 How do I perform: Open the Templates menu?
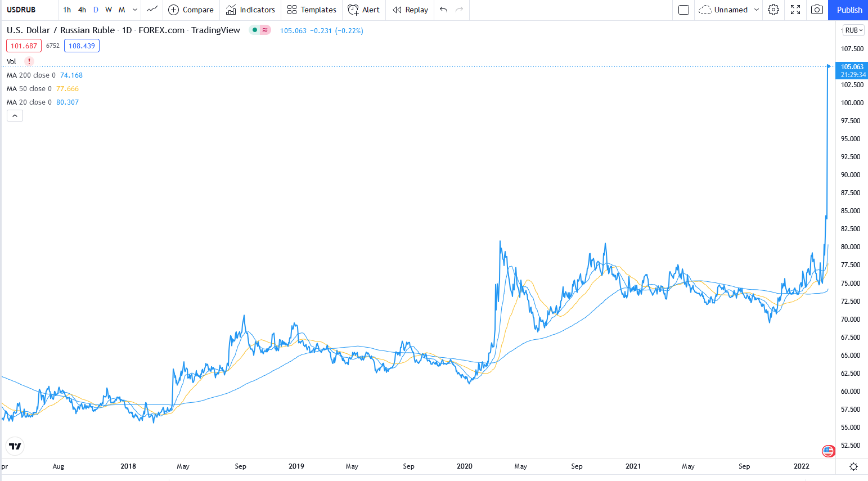point(312,10)
